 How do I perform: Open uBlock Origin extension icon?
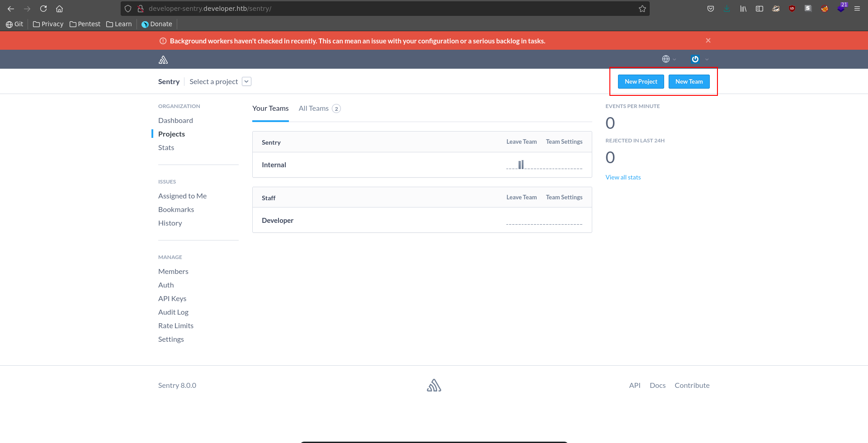tap(792, 9)
